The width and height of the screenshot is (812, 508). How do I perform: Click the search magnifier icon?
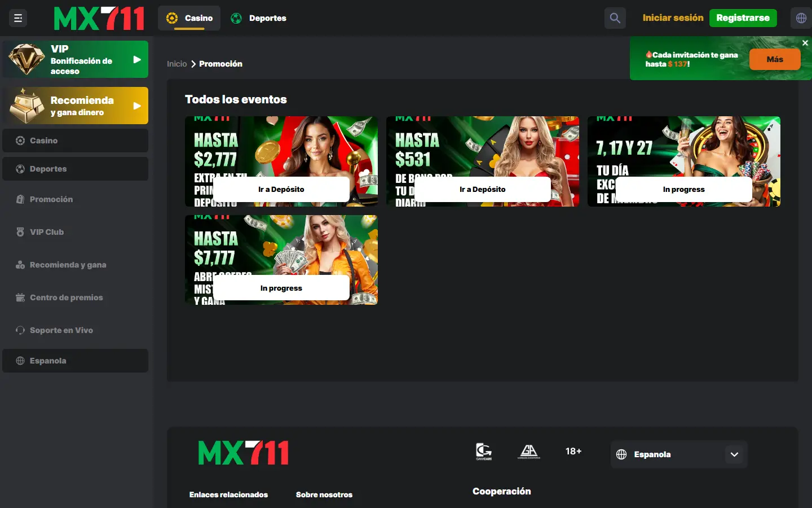pyautogui.click(x=615, y=18)
